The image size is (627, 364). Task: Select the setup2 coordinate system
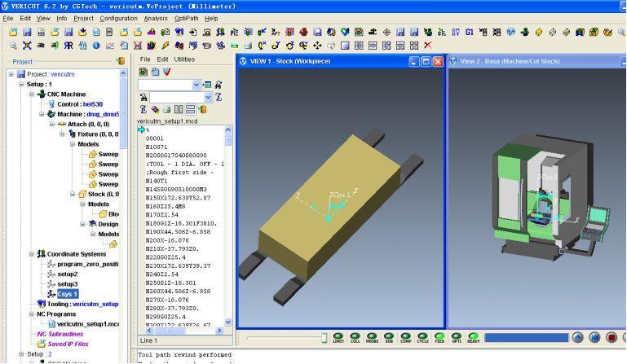[x=67, y=274]
